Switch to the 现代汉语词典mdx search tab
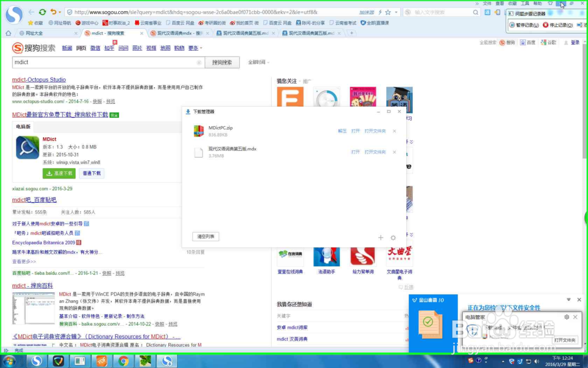This screenshot has height=368, width=588. coord(180,33)
